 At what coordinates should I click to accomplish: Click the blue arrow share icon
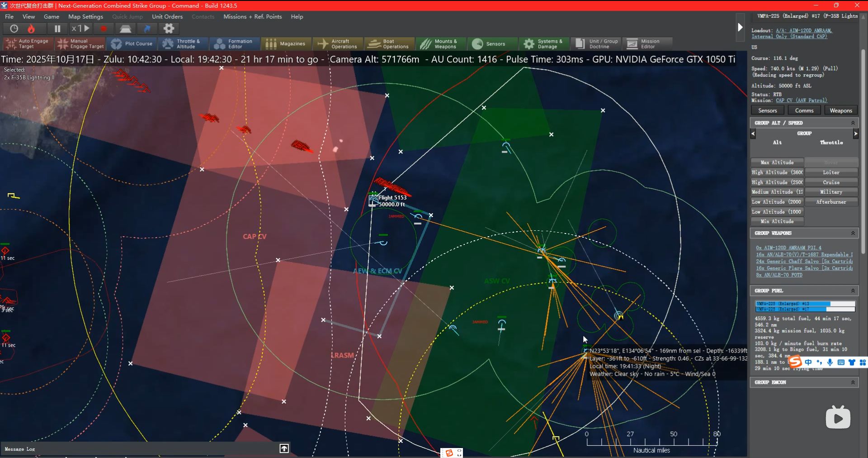[x=147, y=29]
